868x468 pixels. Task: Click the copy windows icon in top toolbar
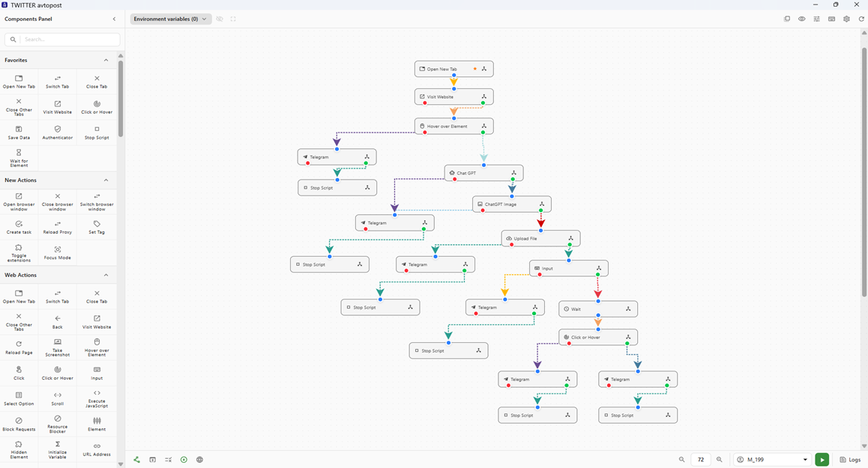pos(786,19)
